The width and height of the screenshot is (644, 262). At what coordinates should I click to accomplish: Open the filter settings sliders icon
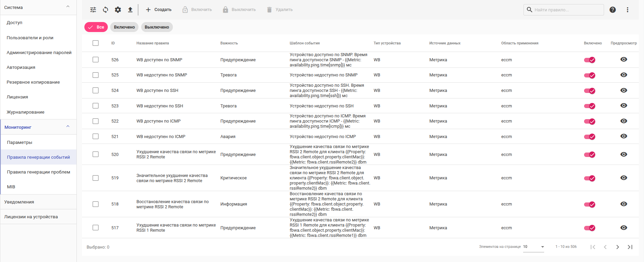[93, 10]
